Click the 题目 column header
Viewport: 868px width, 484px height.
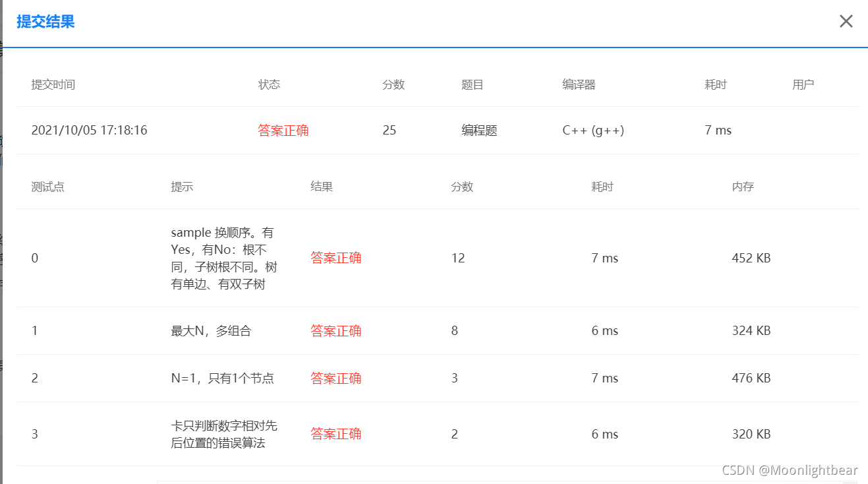coord(473,84)
